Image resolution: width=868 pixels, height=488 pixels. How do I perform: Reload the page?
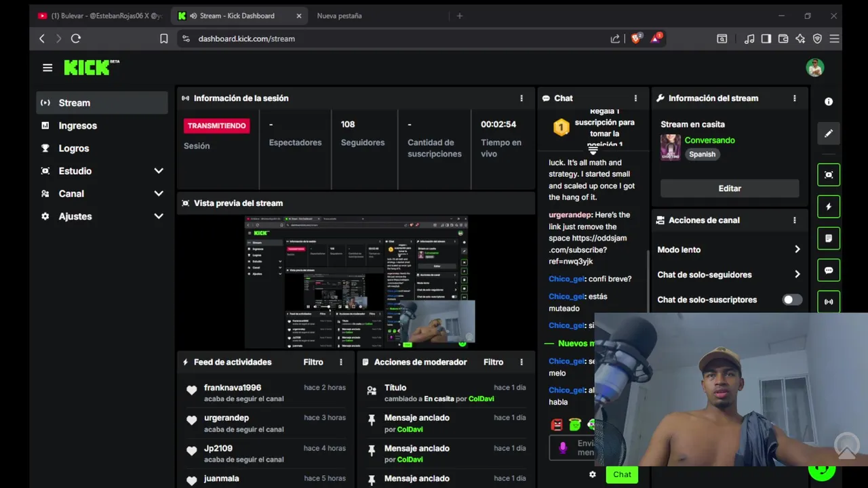(76, 39)
